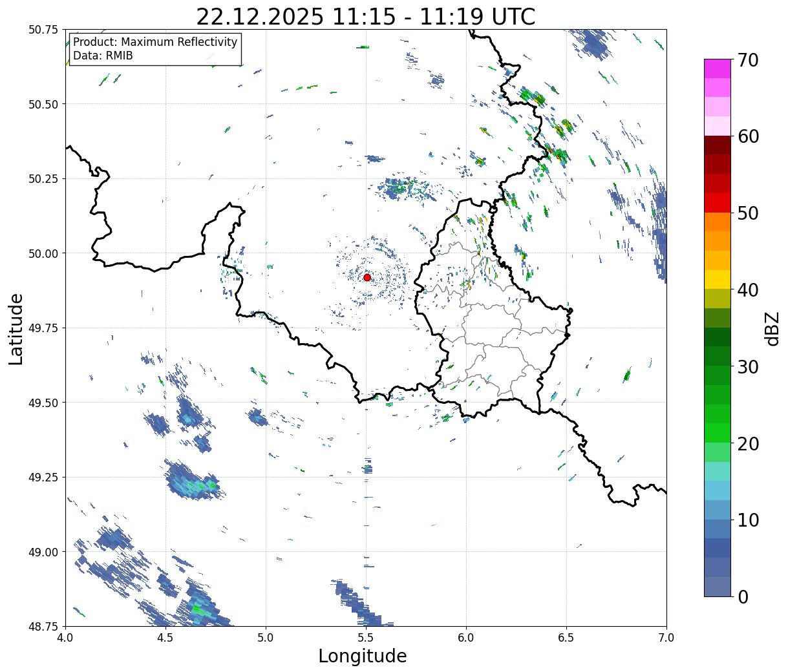The width and height of the screenshot is (788, 672).
Task: Click longitude tick label '6.5'
Action: [566, 638]
